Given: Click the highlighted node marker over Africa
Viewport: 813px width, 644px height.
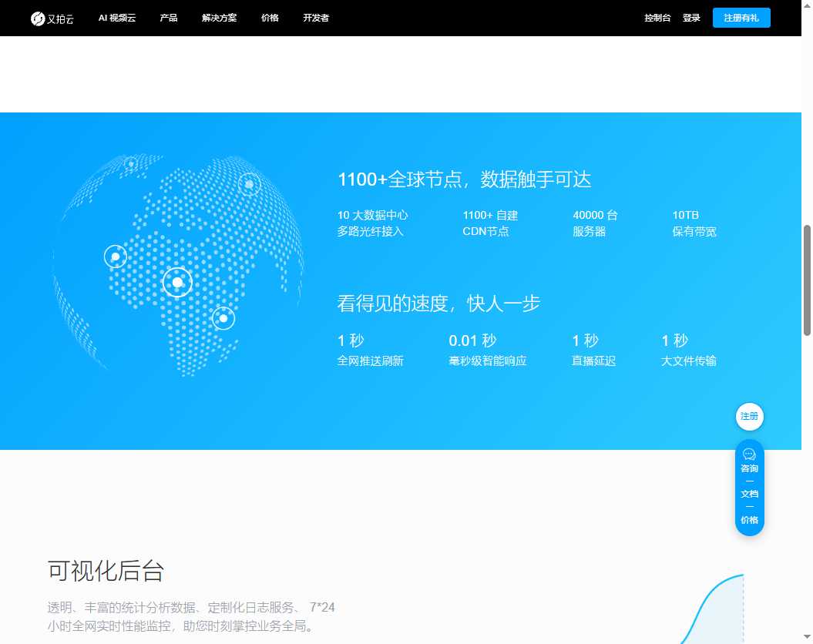Looking at the screenshot, I should 177,282.
